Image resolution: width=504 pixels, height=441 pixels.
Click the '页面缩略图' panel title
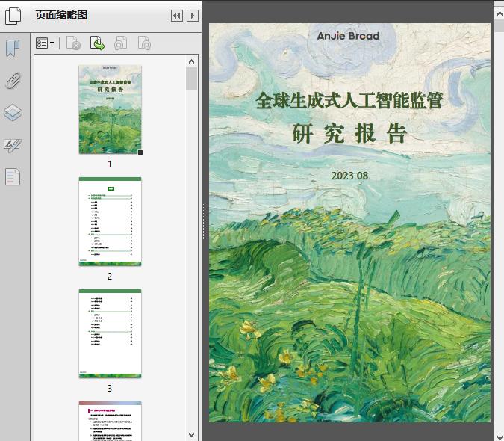click(x=61, y=15)
